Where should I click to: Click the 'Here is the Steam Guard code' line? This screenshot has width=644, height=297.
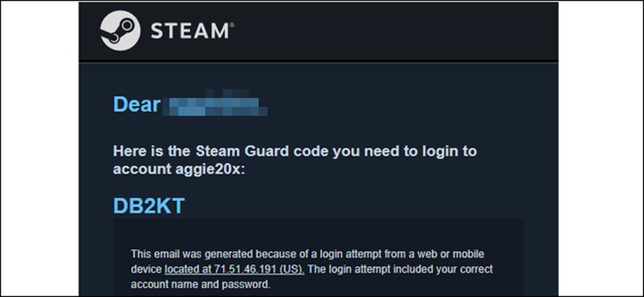[295, 151]
